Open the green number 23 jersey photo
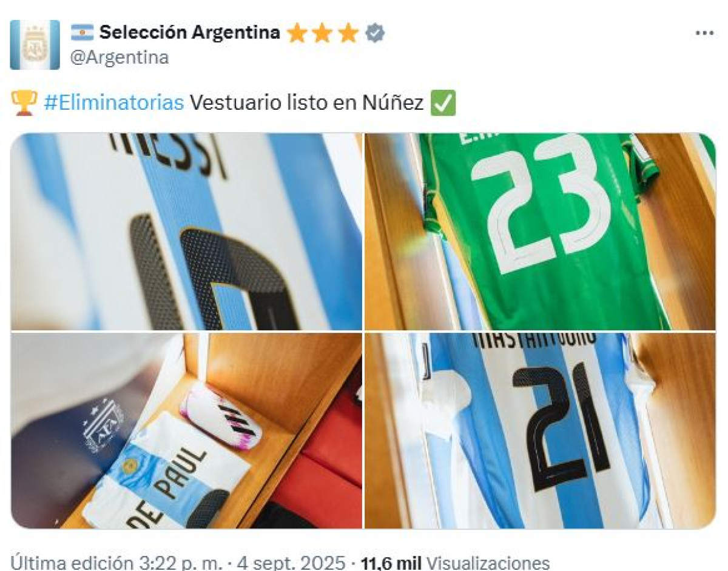Screen dimensions: 728x571 [540, 232]
